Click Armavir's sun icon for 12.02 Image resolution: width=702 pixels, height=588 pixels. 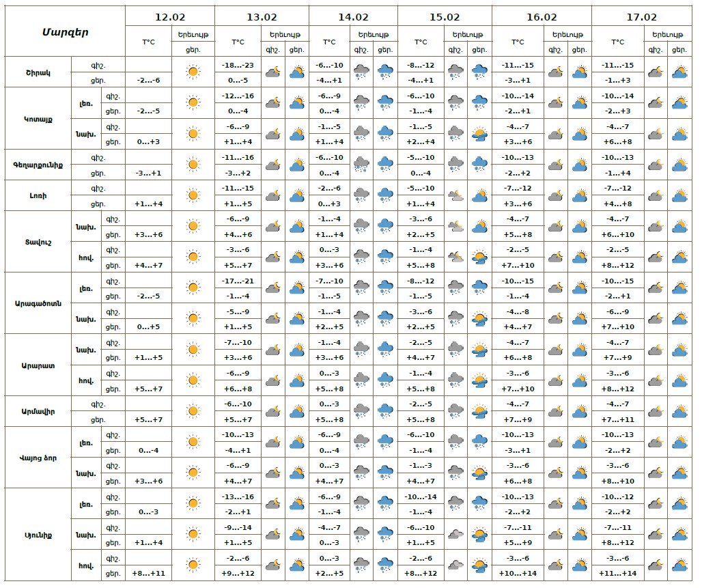click(193, 411)
